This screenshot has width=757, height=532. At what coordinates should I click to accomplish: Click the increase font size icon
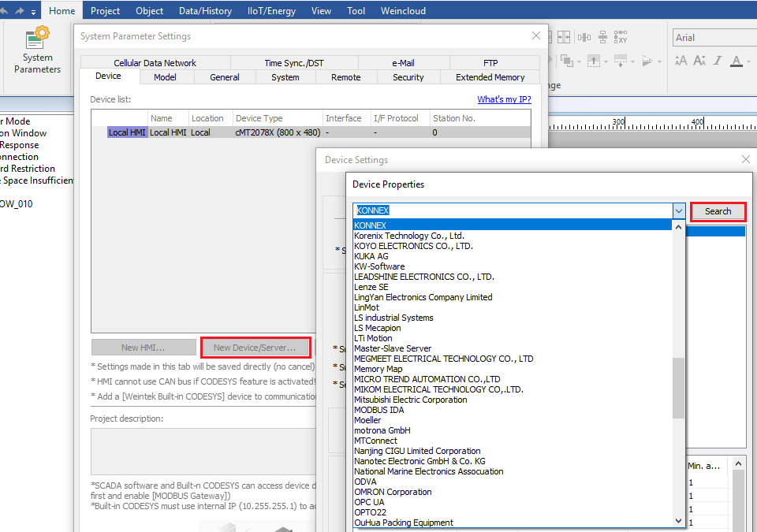click(681, 61)
